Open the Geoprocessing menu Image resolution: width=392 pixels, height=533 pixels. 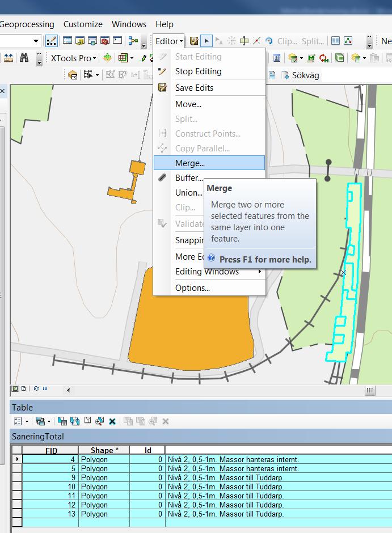pos(27,24)
